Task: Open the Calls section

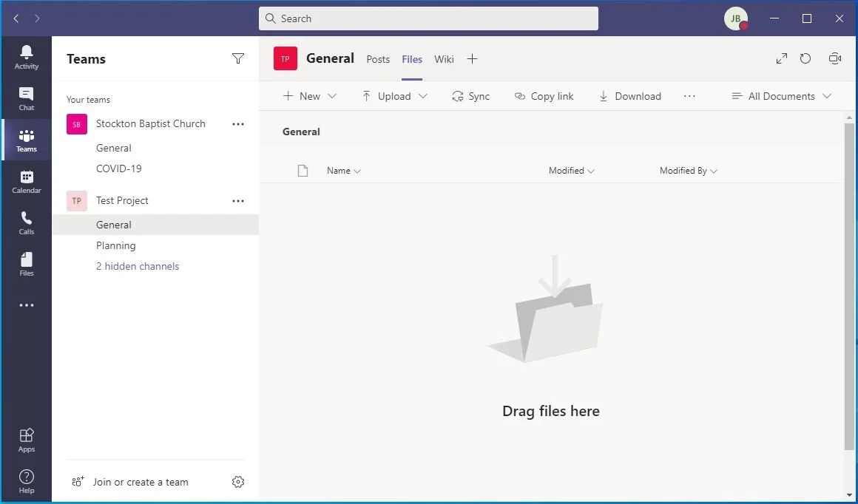Action: click(x=27, y=223)
